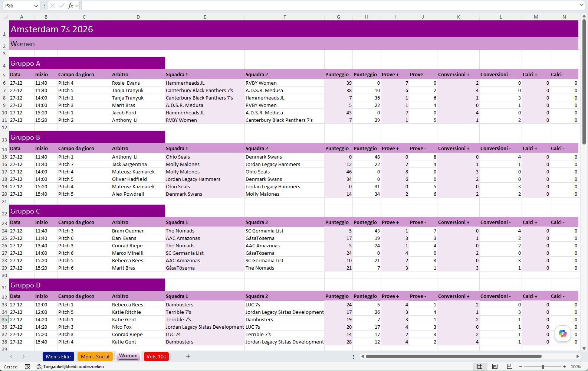Click Toegankelijkheid: onderzoeken status button
The image size is (588, 371).
[x=70, y=367]
